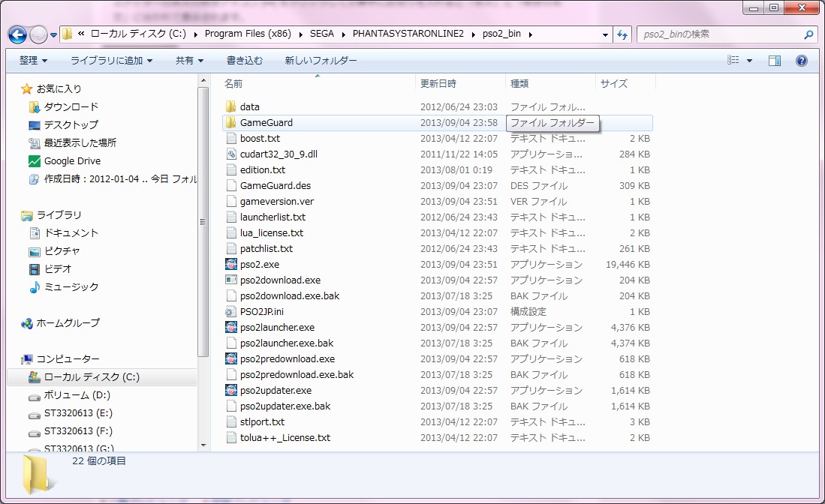Select the cudart32_30_9.dll file icon
825x504 pixels.
pyautogui.click(x=230, y=154)
